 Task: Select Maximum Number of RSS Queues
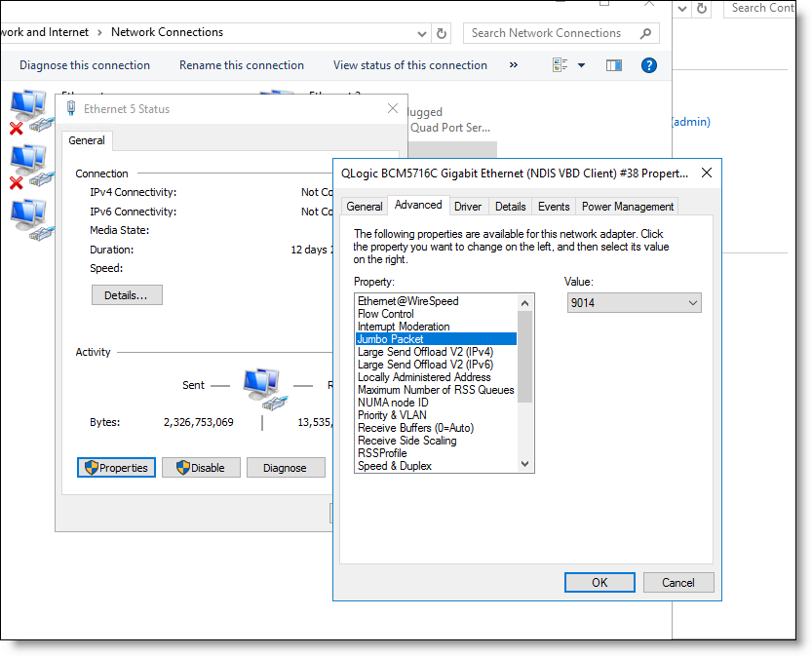coord(436,390)
